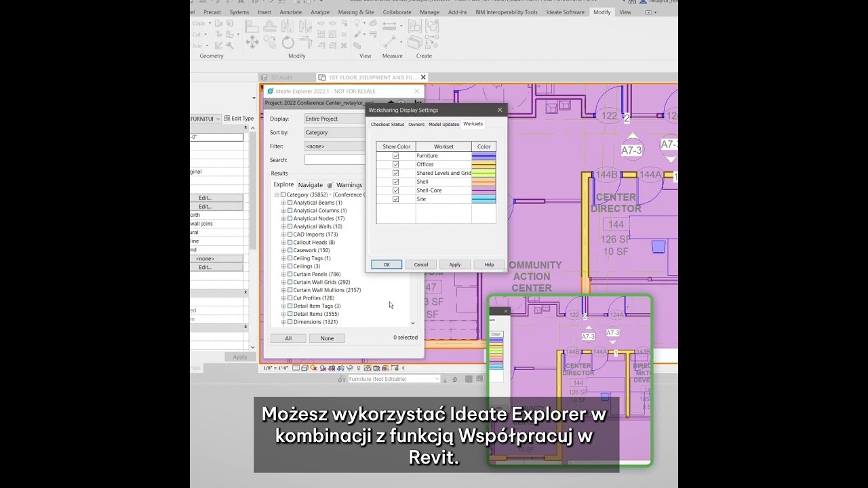The height and width of the screenshot is (488, 868).
Task: Activate the Copy tool in Modify panel
Action: click(x=270, y=42)
